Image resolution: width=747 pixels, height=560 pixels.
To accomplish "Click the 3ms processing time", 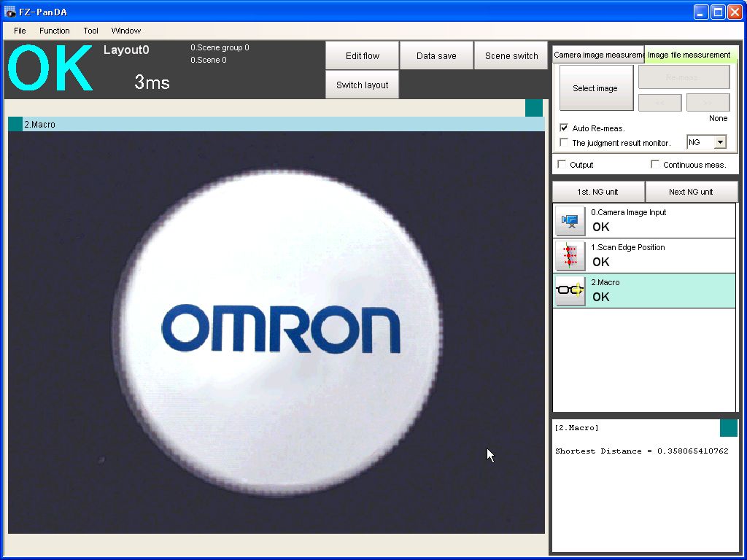I will pyautogui.click(x=152, y=82).
